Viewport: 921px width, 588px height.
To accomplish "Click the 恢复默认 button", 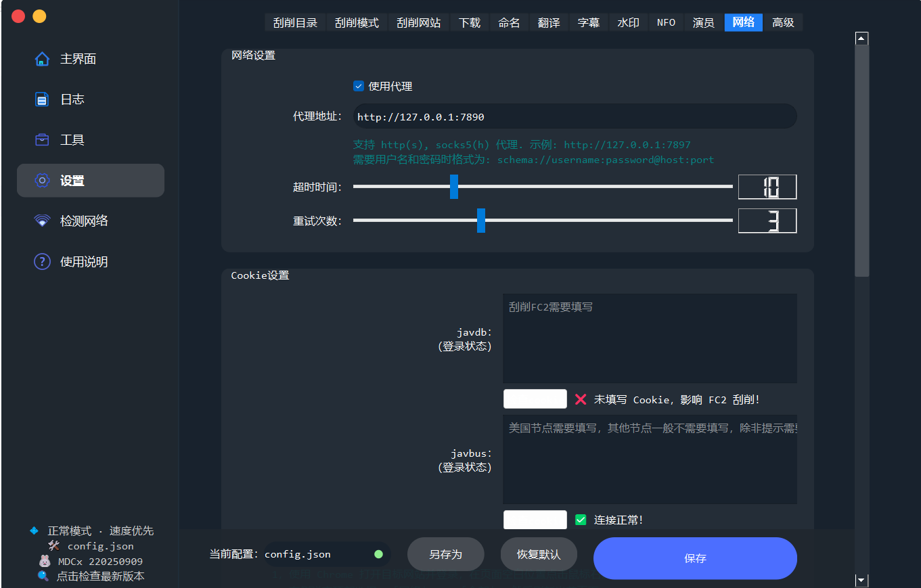I will click(539, 554).
